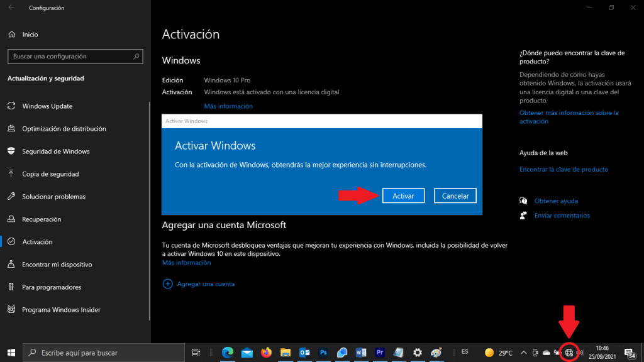
Task: Click Enviar comentarios link
Action: (562, 216)
